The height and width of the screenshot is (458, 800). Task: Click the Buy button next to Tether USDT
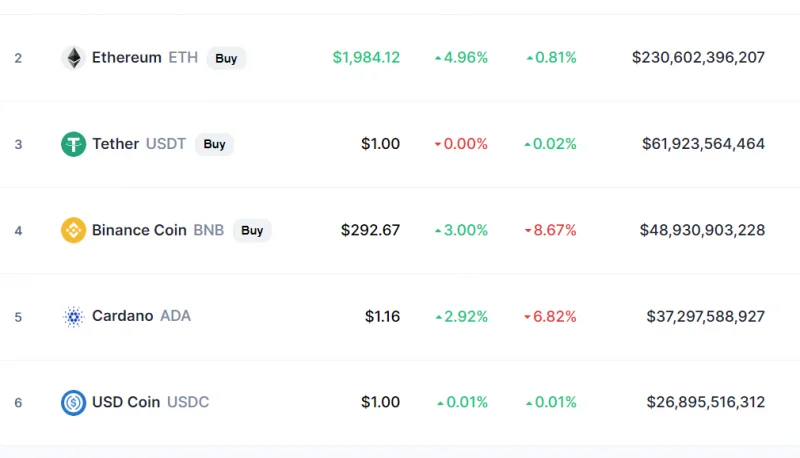pos(214,144)
